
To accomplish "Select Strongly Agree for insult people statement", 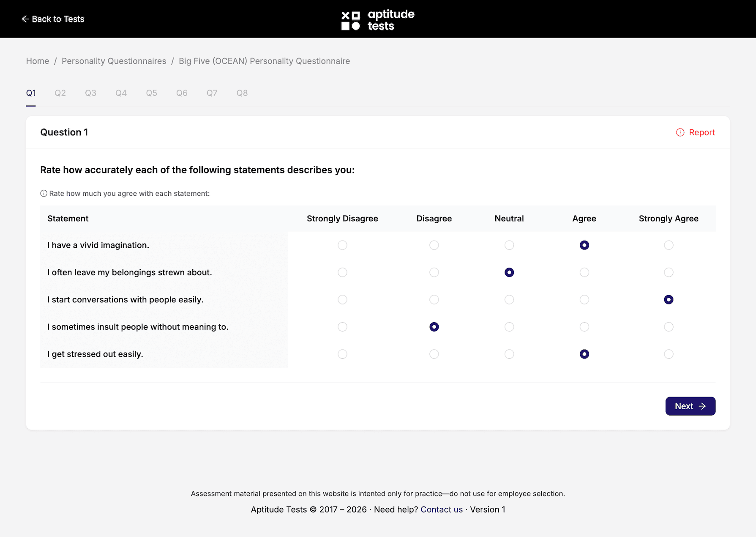I will click(x=669, y=327).
